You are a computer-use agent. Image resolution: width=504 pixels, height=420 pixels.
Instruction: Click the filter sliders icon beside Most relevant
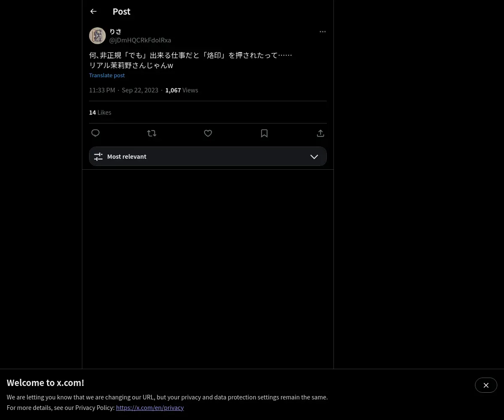pos(98,157)
